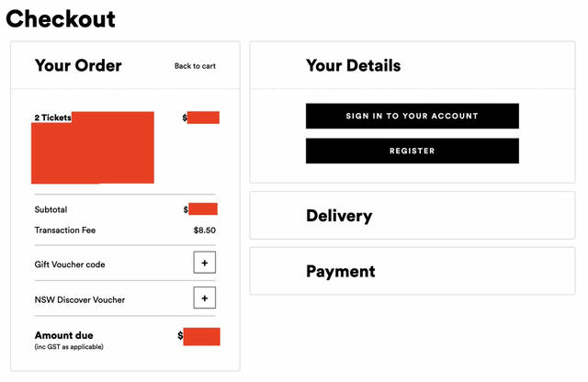
Task: Select the NSW Discover Voucher label
Action: 80,300
